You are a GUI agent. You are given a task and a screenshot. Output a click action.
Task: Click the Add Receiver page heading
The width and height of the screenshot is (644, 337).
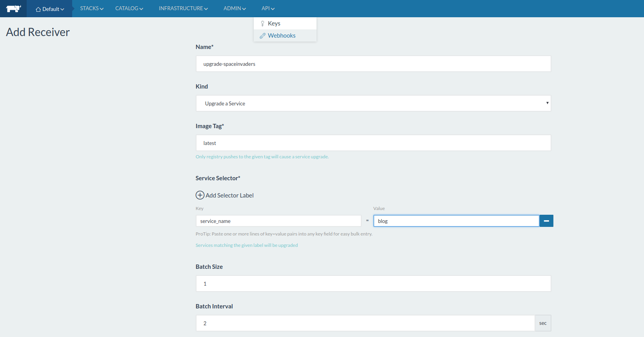[x=38, y=32]
